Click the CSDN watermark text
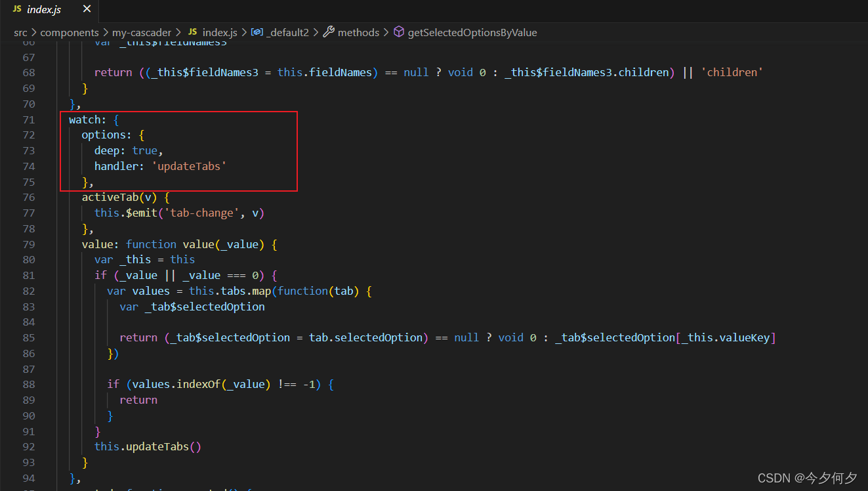868x491 pixels. [x=807, y=478]
